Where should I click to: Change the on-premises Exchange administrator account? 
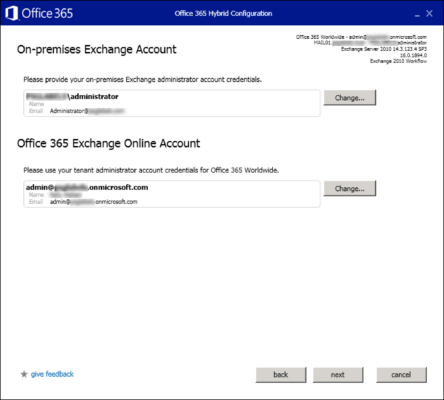tap(350, 98)
